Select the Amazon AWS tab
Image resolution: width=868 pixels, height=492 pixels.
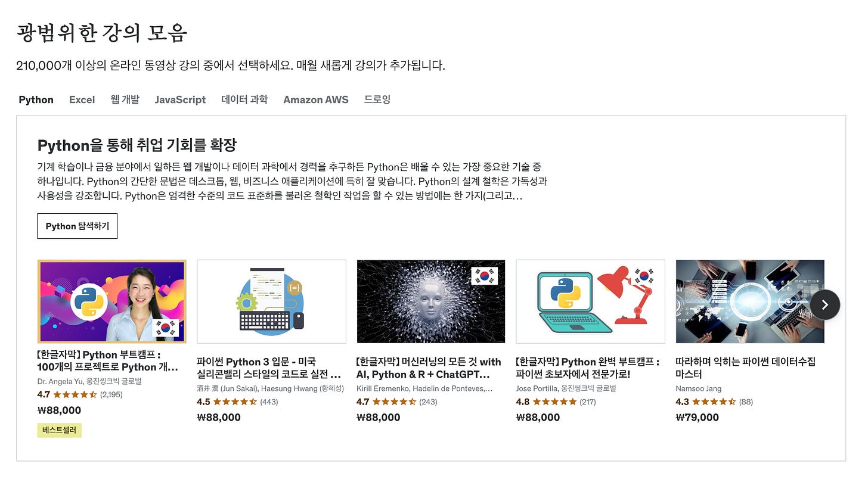point(316,99)
